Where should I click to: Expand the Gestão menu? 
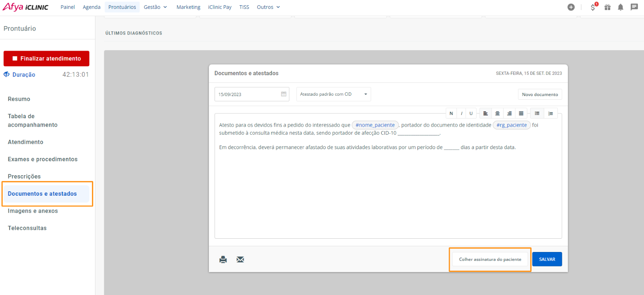pyautogui.click(x=155, y=7)
